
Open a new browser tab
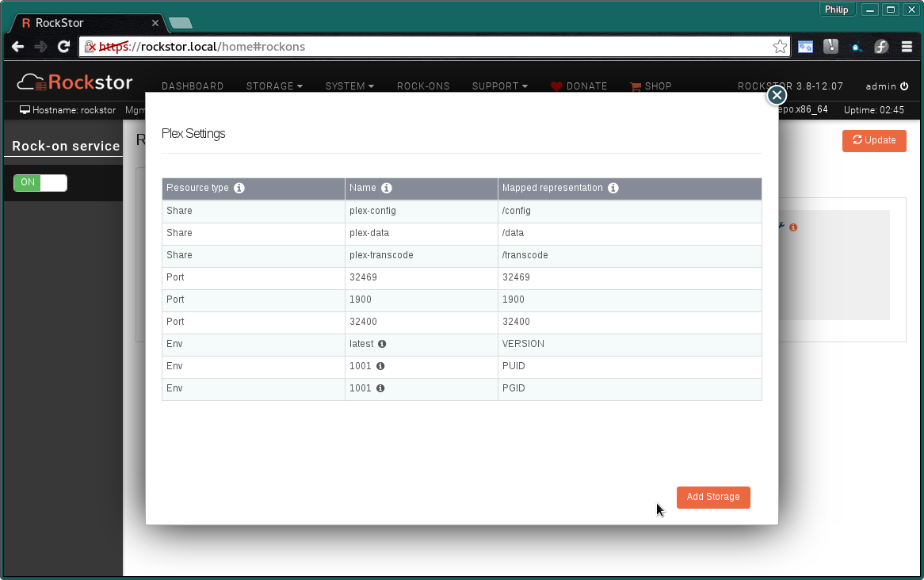[181, 23]
